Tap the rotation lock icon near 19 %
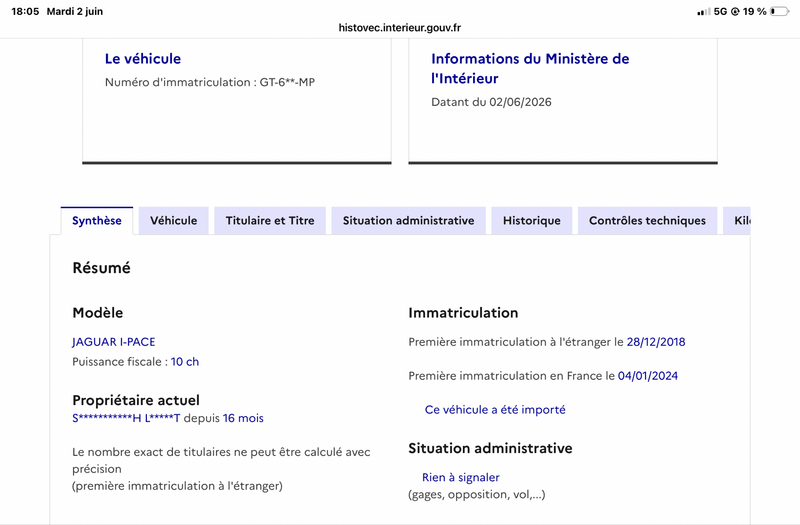This screenshot has width=800, height=525. [735, 11]
